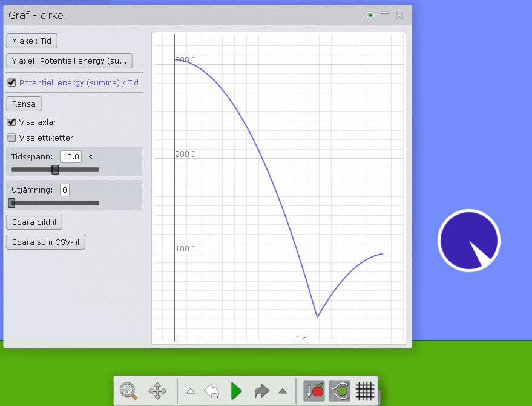
Task: Toggle the grid display
Action: click(365, 391)
